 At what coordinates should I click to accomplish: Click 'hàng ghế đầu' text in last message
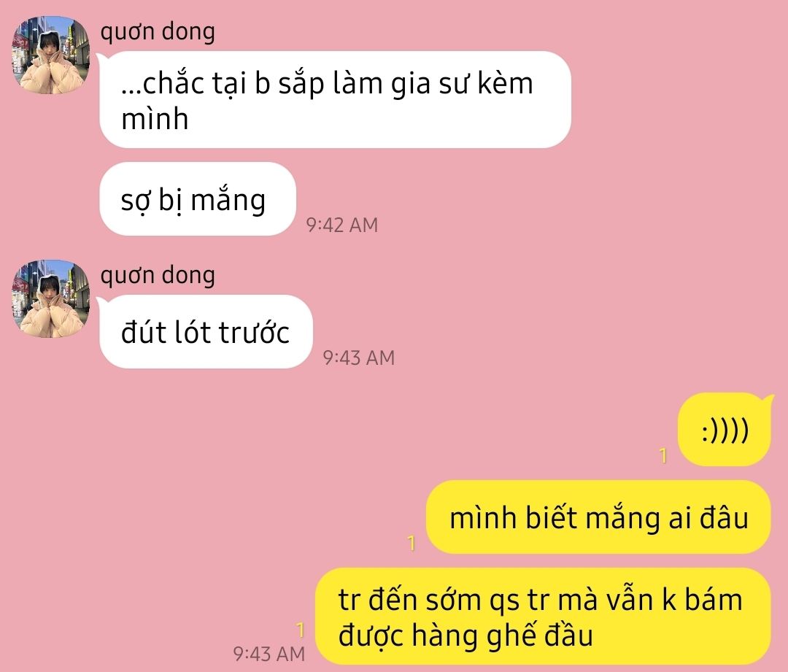pos(503,636)
